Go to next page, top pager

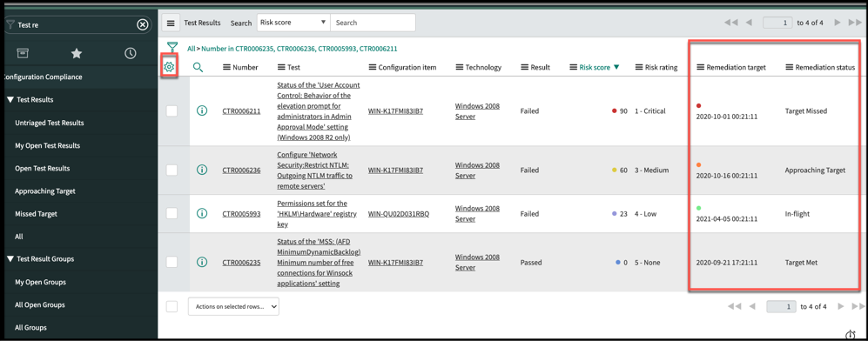(x=838, y=23)
